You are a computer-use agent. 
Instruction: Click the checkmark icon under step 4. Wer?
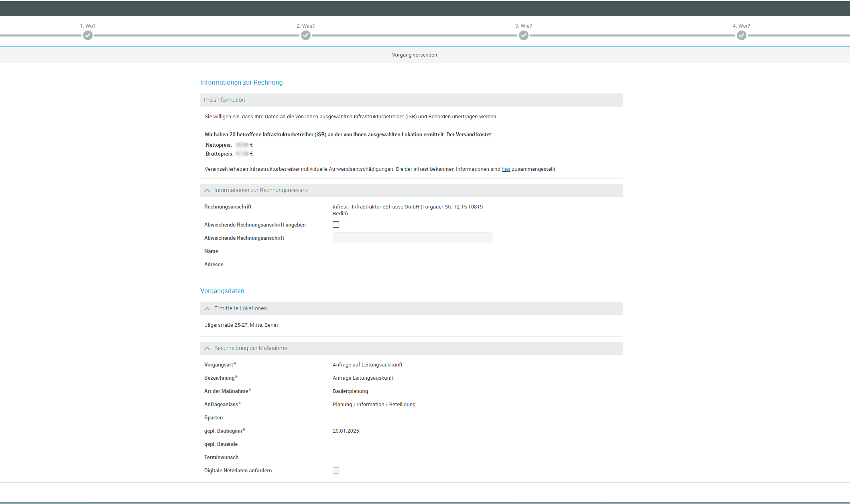pyautogui.click(x=742, y=36)
